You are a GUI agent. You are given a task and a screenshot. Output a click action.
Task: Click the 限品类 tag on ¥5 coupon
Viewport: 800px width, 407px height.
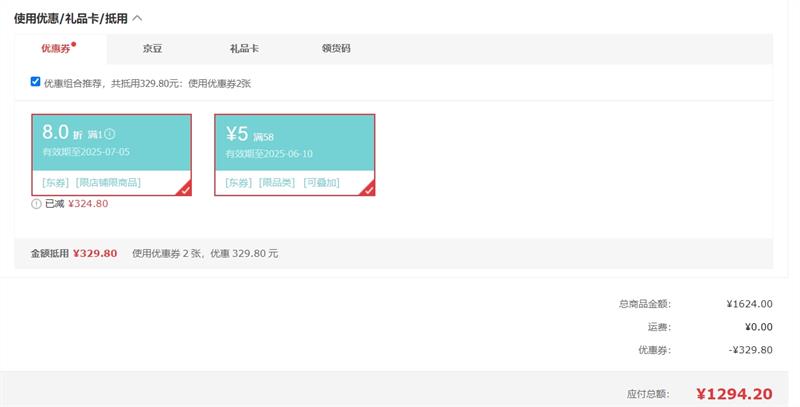[277, 183]
